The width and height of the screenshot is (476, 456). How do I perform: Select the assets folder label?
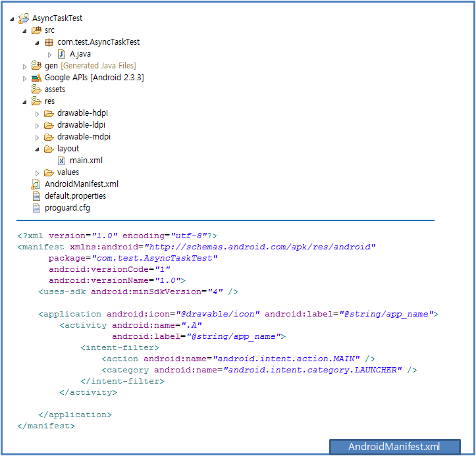coord(55,89)
